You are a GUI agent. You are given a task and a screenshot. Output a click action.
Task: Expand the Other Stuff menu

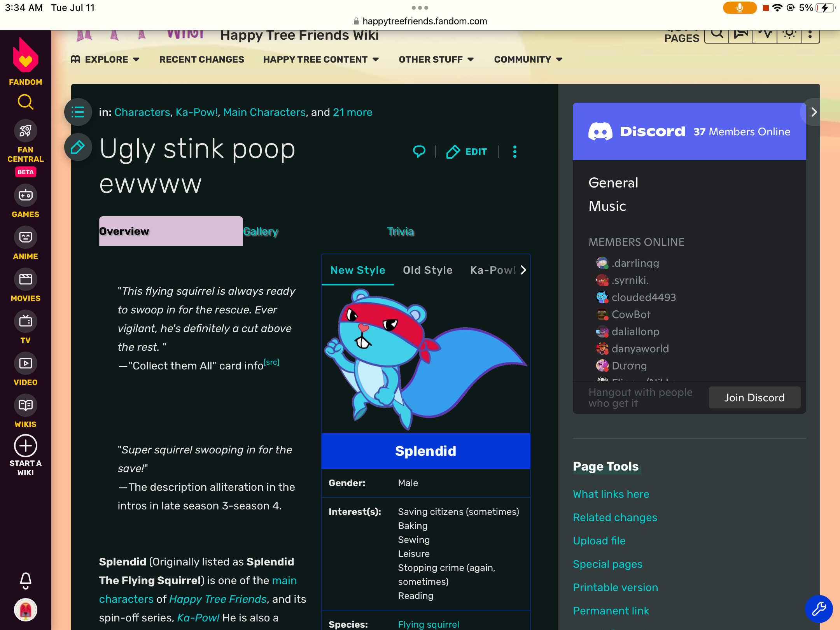pos(436,59)
